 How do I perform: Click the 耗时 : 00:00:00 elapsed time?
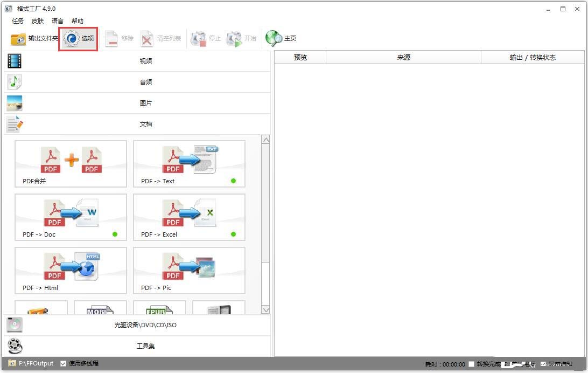click(445, 364)
